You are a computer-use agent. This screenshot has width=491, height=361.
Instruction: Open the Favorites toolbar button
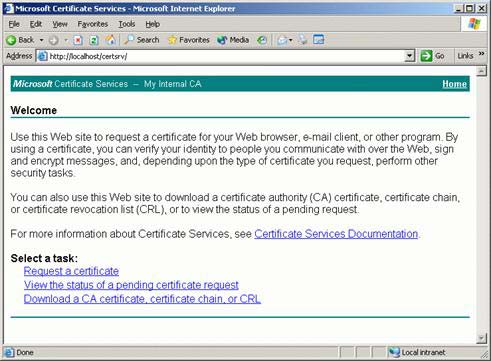pyautogui.click(x=189, y=40)
